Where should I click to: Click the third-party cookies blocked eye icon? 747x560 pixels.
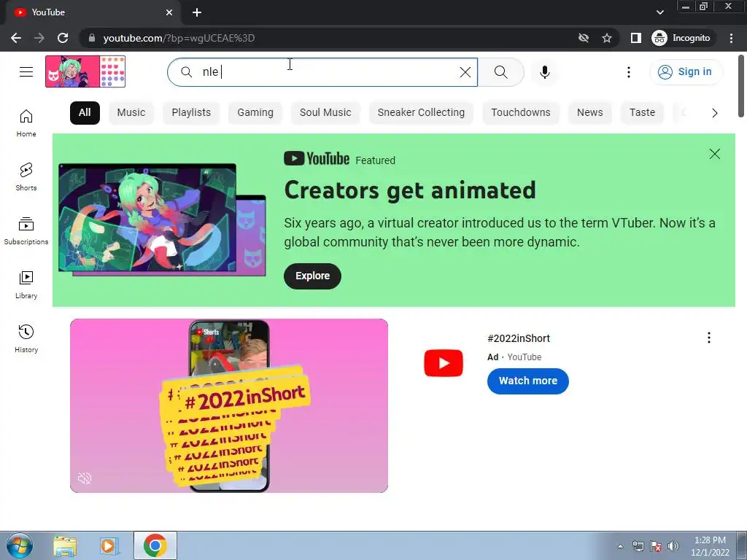coord(583,38)
